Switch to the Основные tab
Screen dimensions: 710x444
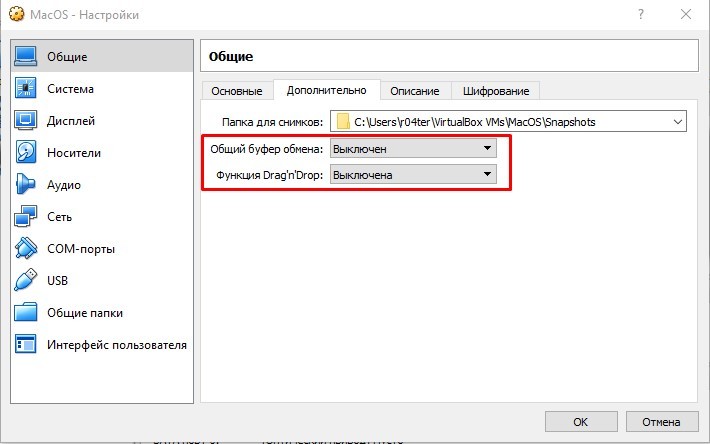pyautogui.click(x=236, y=91)
